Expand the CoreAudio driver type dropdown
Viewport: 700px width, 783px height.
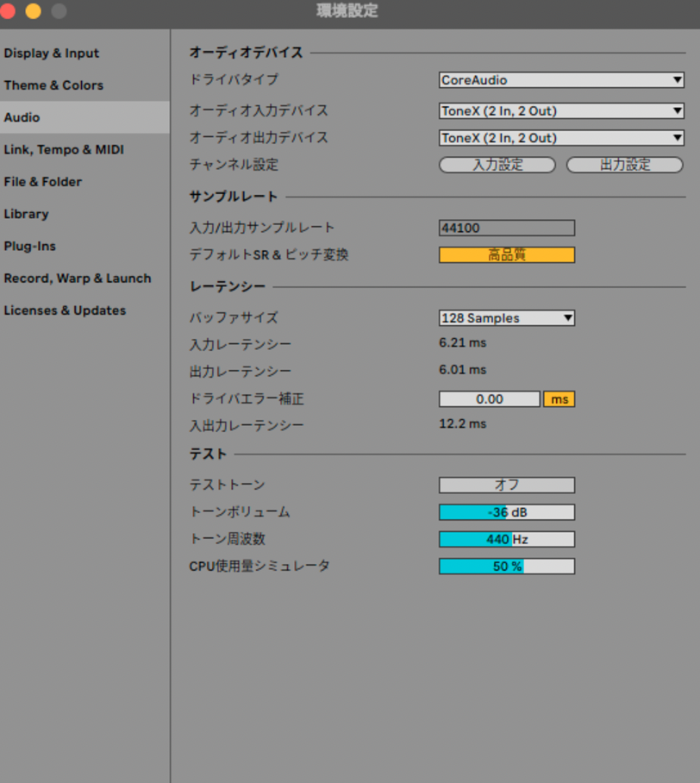[x=561, y=80]
